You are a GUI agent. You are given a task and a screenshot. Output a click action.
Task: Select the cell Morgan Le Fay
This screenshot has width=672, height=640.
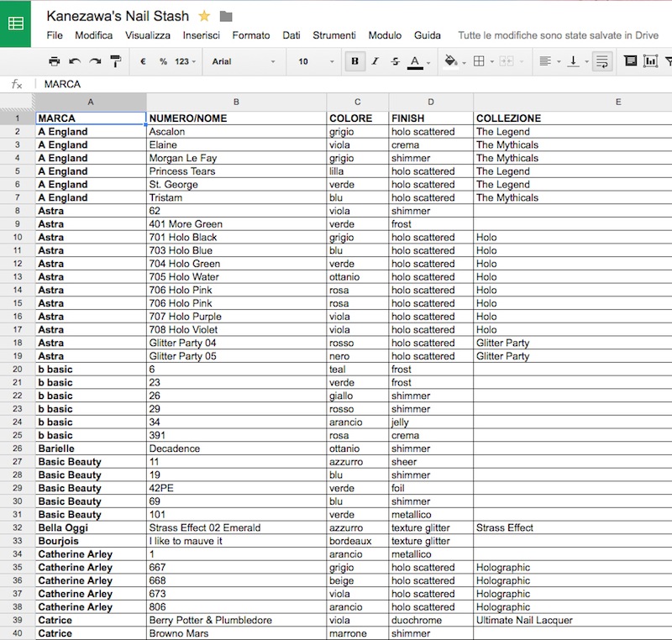[236, 158]
